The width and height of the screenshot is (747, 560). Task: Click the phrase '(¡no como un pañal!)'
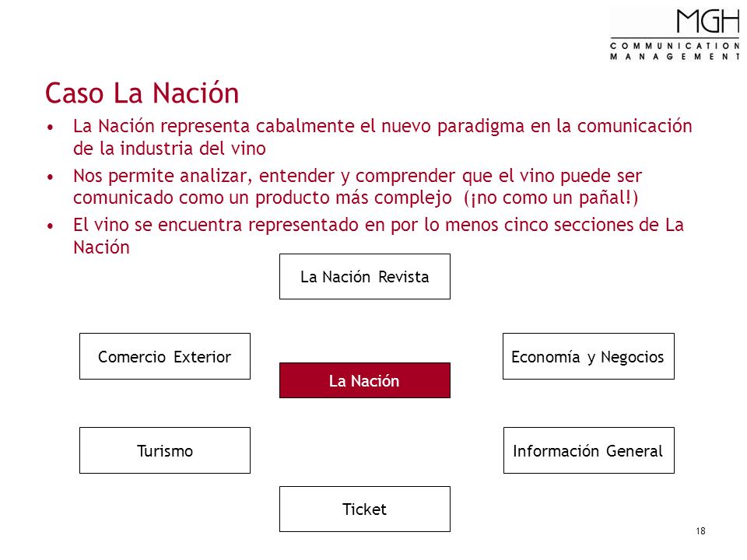(x=551, y=197)
